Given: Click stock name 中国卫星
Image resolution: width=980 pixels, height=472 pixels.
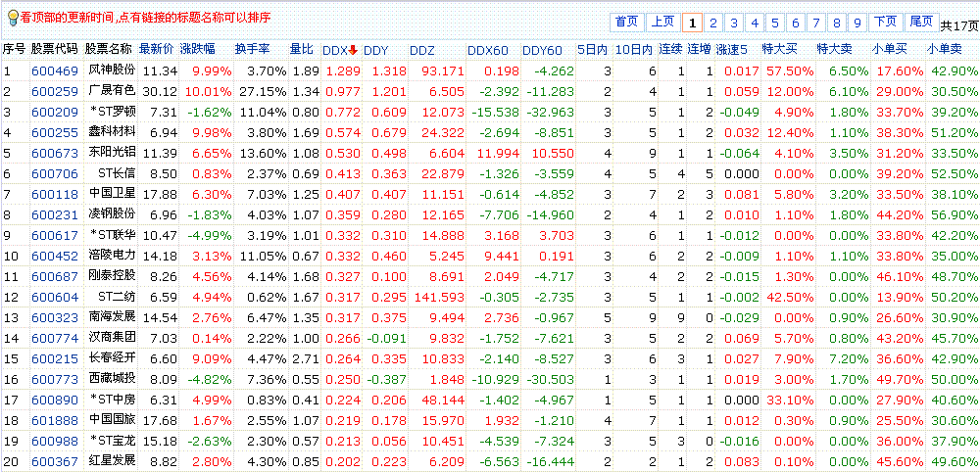Looking at the screenshot, I should pyautogui.click(x=112, y=194).
